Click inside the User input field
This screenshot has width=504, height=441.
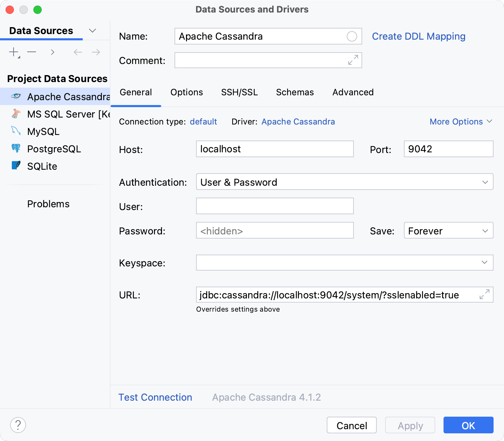(x=274, y=206)
